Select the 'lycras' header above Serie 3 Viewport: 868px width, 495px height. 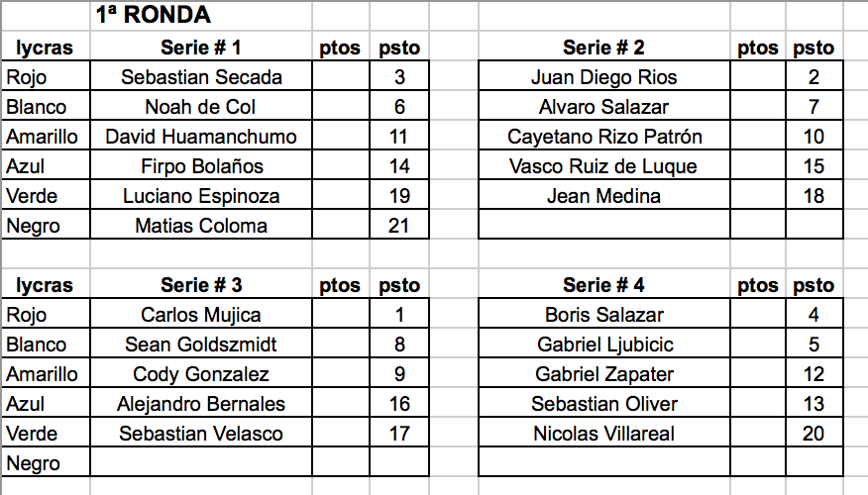[x=46, y=285]
